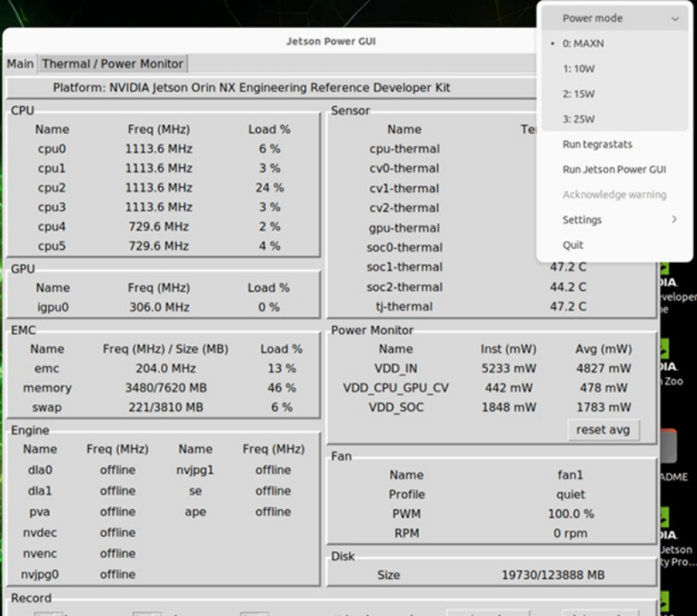Select the cv2-thermal sensor name
Screen dimensions: 697x616
[x=404, y=207]
